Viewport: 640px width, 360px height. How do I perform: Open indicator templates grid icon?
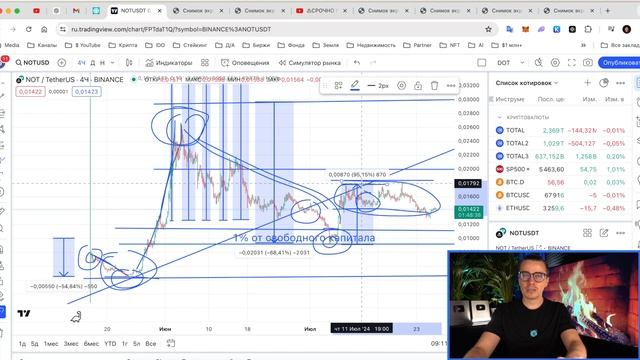(x=204, y=62)
